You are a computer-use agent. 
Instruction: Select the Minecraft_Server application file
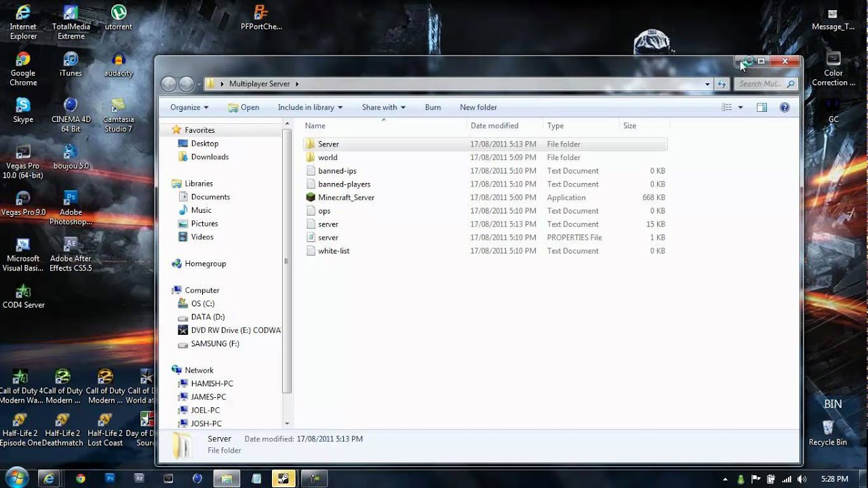click(485, 197)
